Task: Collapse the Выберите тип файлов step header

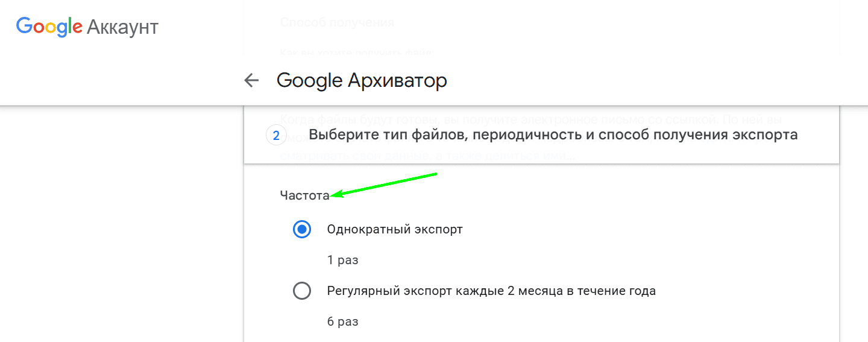Action: click(x=541, y=136)
